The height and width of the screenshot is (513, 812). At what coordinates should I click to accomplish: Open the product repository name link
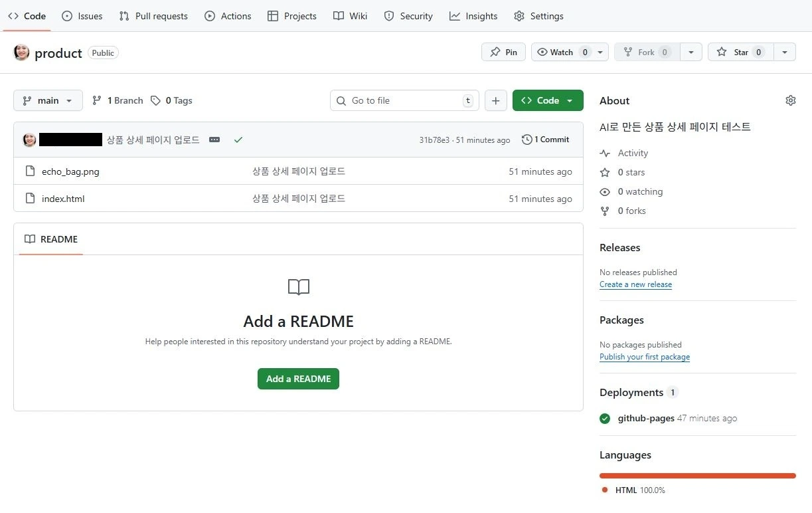(x=58, y=53)
